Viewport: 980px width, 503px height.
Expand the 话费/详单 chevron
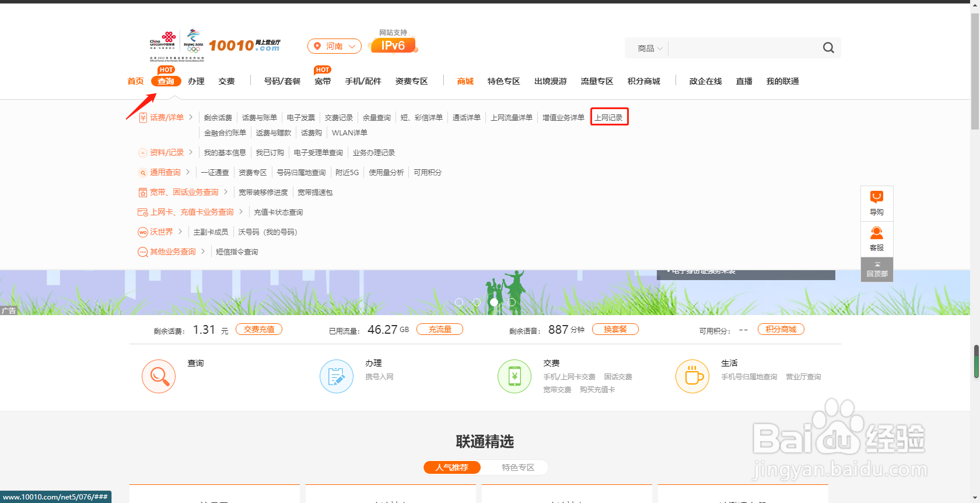pyautogui.click(x=191, y=117)
